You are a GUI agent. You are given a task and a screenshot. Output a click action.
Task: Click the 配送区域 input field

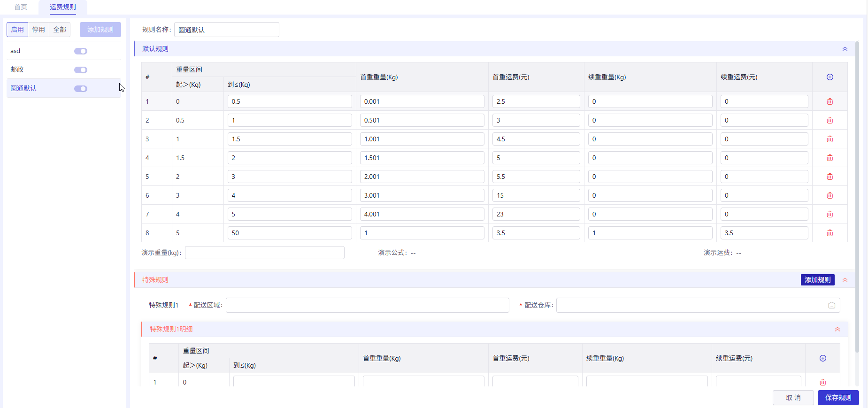click(x=368, y=305)
